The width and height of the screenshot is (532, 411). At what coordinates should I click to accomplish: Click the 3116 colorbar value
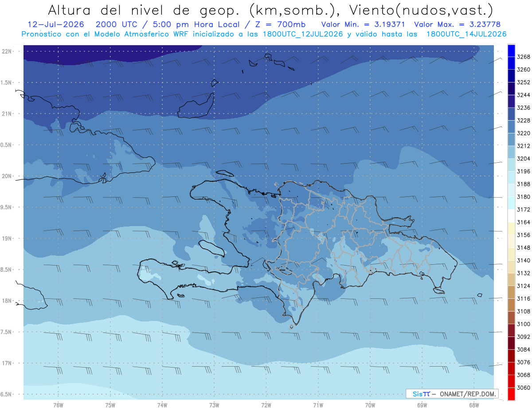pos(524,299)
